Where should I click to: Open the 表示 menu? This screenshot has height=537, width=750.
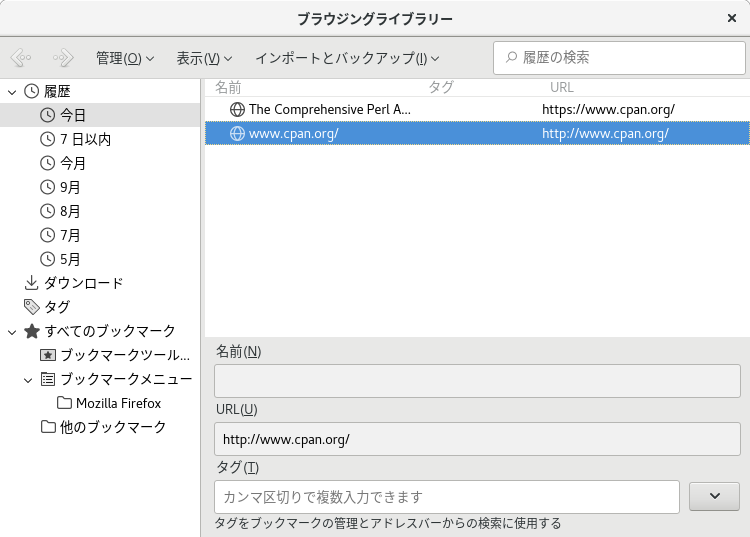(204, 58)
